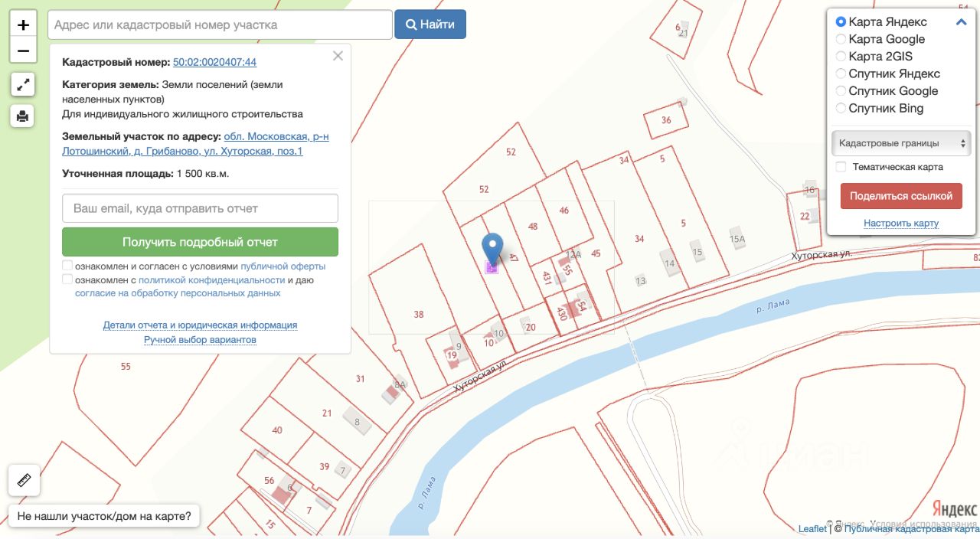Click the zoom out minus button
The width and height of the screenshot is (980, 539).
(23, 51)
